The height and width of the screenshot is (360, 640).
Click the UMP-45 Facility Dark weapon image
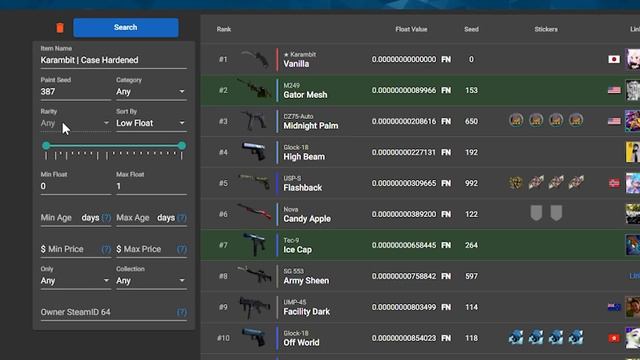pyautogui.click(x=255, y=307)
